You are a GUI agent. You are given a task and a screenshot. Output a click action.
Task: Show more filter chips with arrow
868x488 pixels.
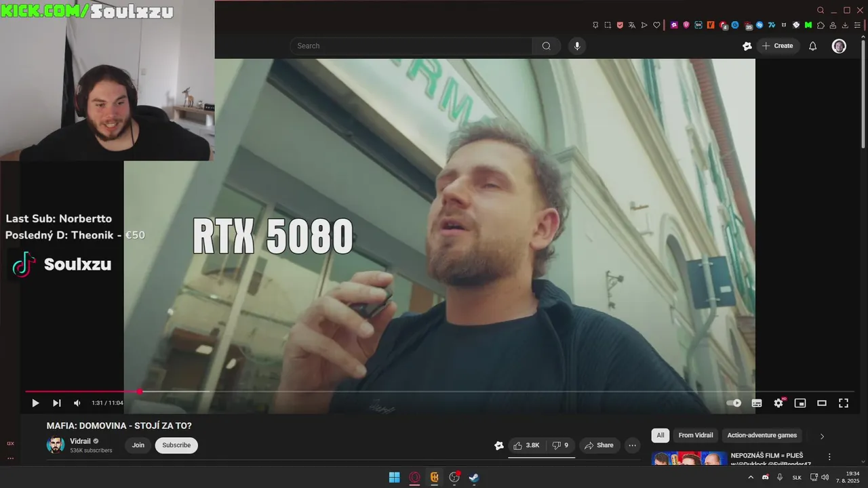point(822,436)
